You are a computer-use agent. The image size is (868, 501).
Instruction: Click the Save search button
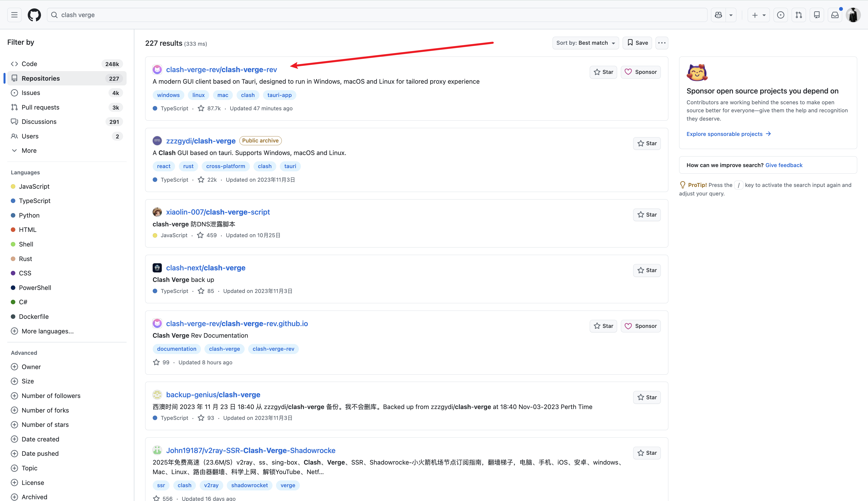point(637,43)
